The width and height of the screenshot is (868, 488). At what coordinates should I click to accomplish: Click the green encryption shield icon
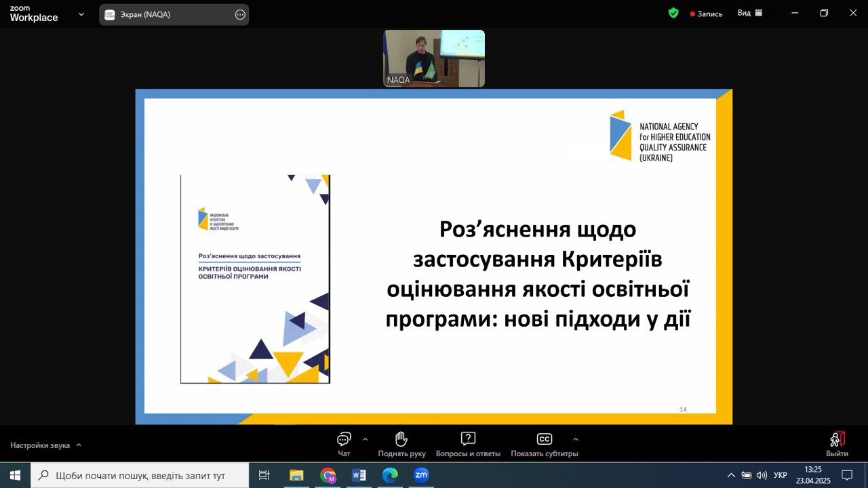[x=673, y=13]
